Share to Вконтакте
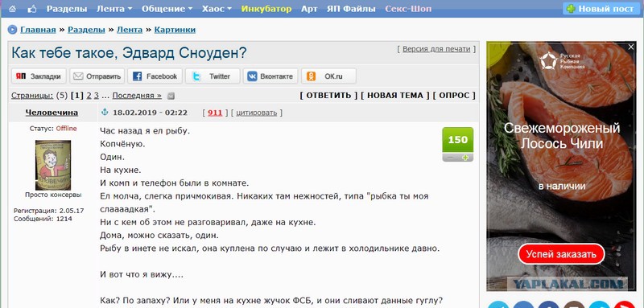Screen dimensions: 644x308 pyautogui.click(x=270, y=76)
